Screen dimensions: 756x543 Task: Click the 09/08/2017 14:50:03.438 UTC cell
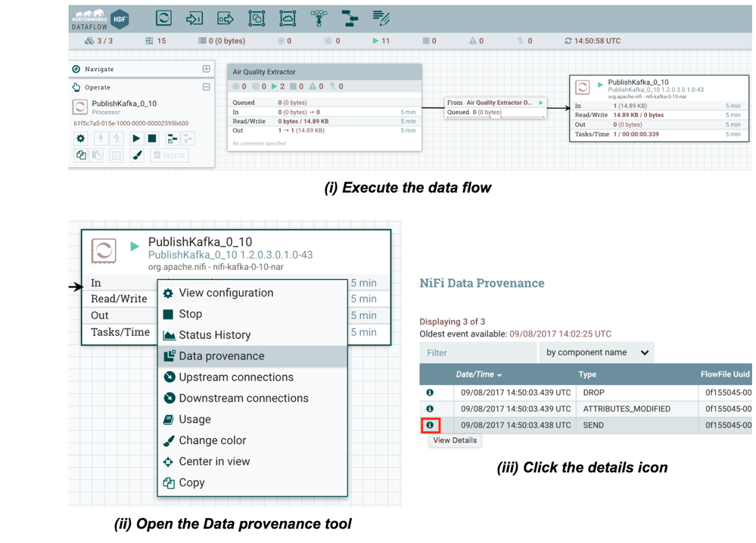point(515,426)
